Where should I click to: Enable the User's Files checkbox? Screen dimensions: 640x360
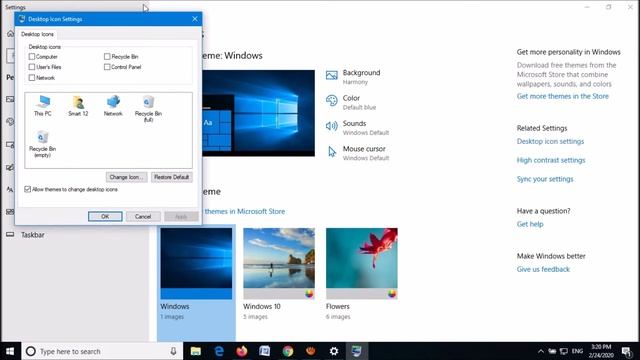pyautogui.click(x=32, y=67)
